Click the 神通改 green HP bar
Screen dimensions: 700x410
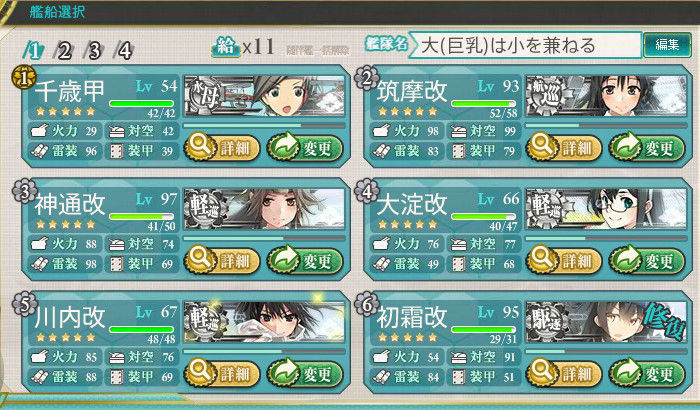[142, 216]
